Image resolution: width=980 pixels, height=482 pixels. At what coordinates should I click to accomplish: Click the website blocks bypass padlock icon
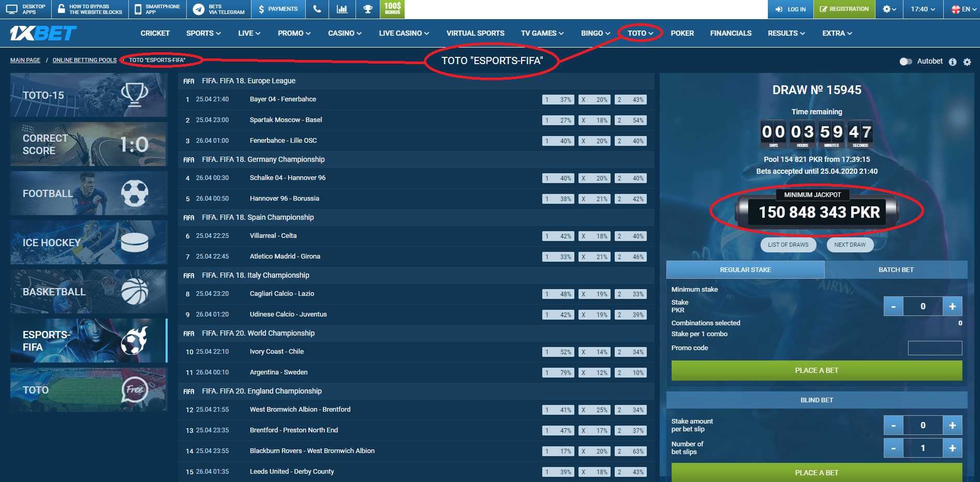[x=61, y=9]
